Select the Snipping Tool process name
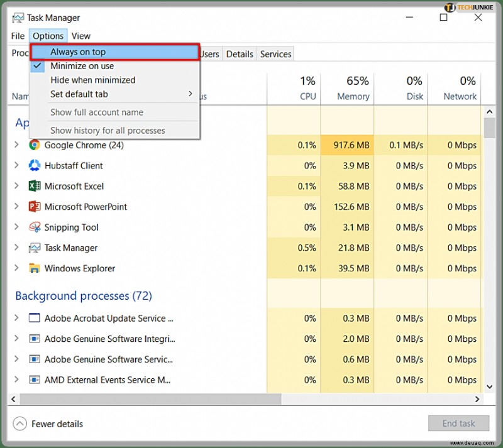 tap(72, 227)
